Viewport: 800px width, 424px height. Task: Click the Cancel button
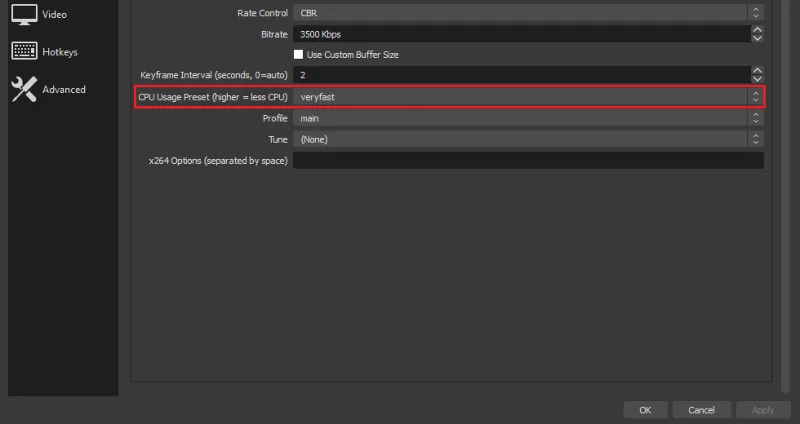tap(701, 410)
